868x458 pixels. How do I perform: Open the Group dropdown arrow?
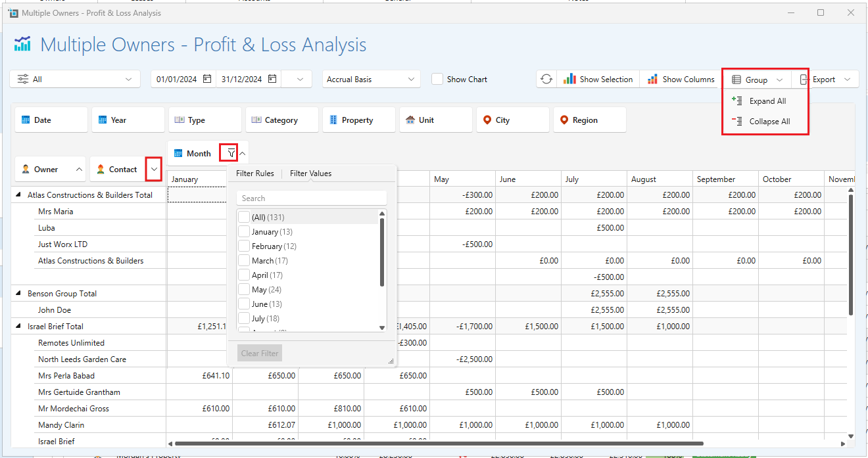[779, 80]
